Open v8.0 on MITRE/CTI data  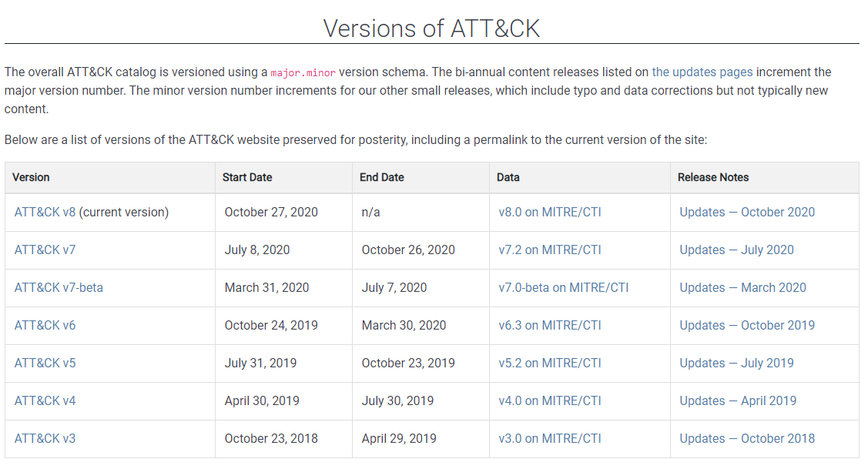[x=549, y=212]
